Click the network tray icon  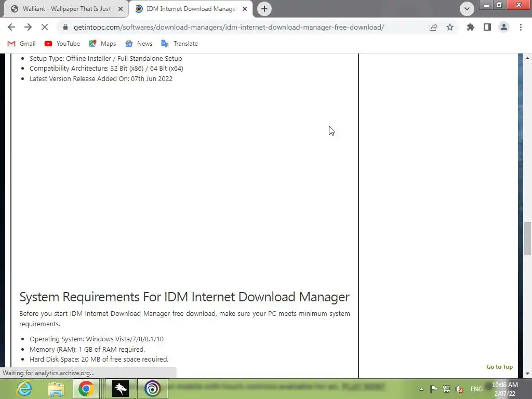[446, 389]
